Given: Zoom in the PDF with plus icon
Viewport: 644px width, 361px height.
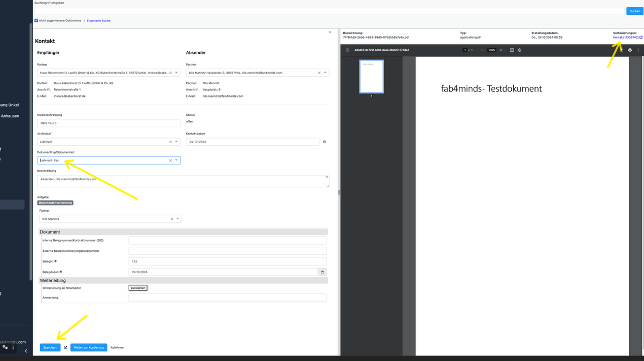Looking at the screenshot, I should click(x=501, y=50).
